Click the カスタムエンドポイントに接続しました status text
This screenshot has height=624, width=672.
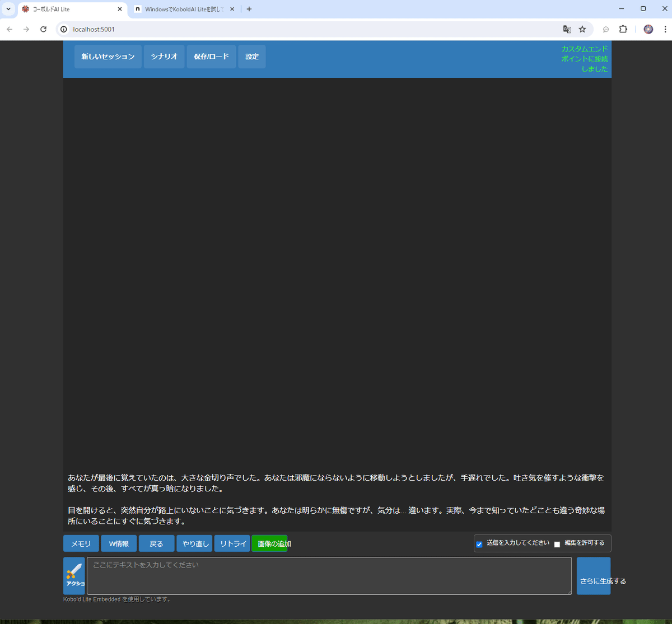tap(585, 59)
